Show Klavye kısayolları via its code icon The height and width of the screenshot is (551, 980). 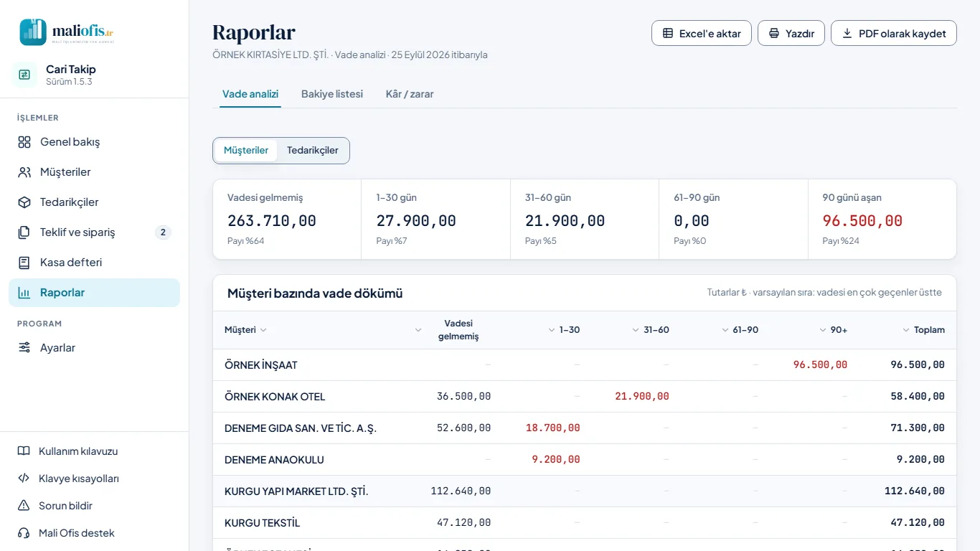[24, 479]
